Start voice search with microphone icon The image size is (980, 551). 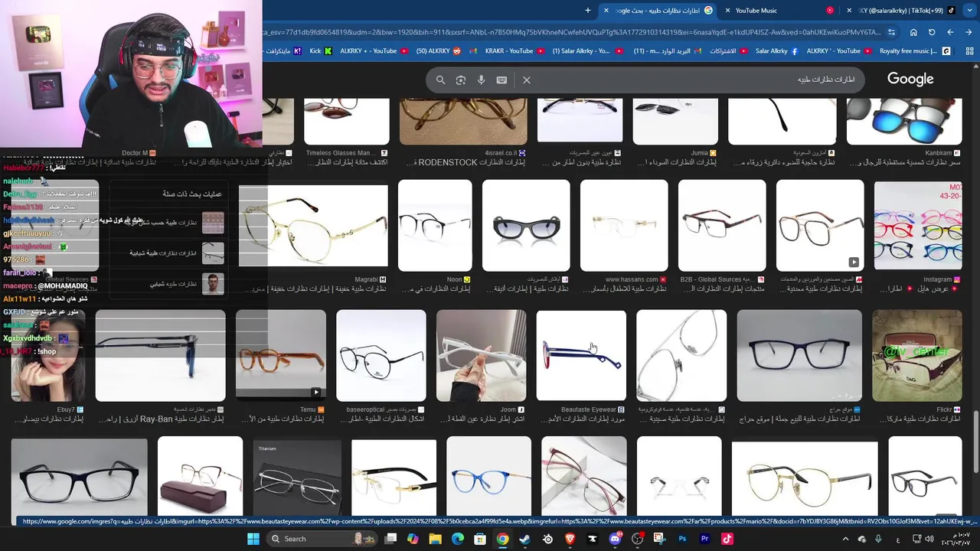(x=481, y=80)
